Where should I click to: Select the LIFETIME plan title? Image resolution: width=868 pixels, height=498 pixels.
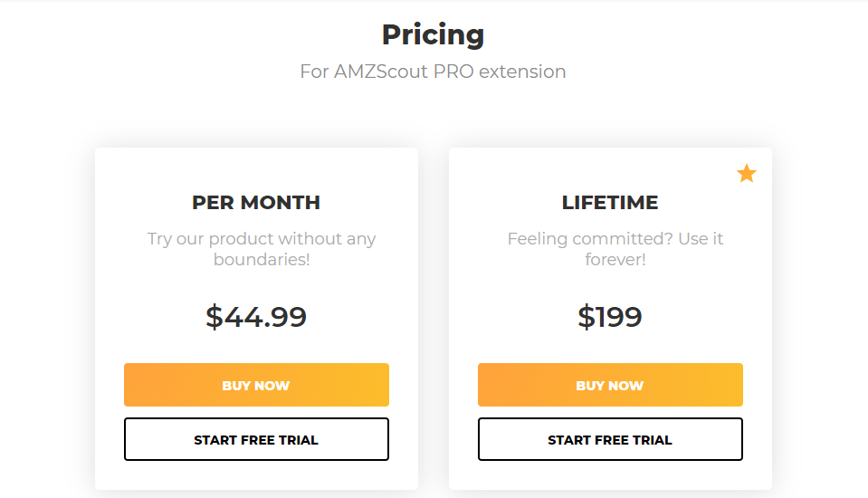point(610,203)
